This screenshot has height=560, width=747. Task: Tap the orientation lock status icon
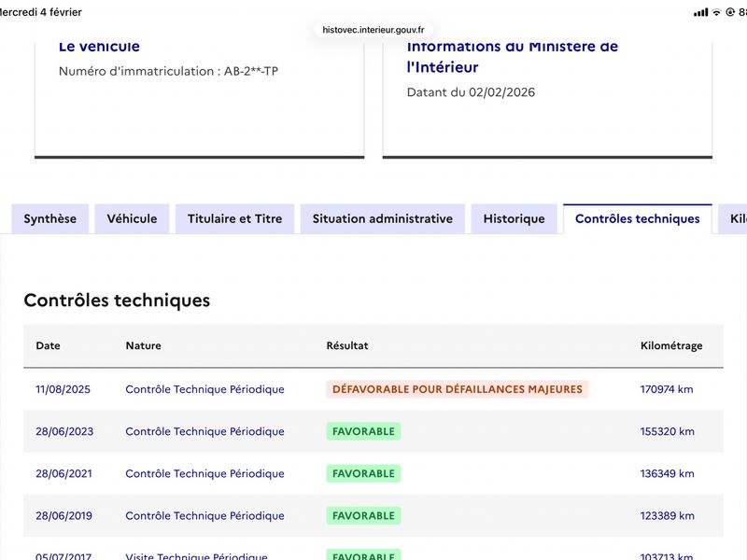coord(730,12)
